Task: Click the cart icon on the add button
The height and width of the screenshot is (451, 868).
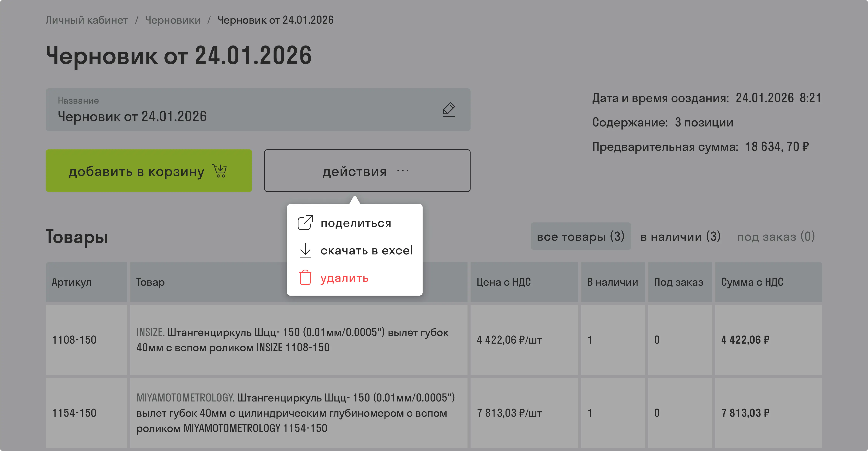Action: 219,171
